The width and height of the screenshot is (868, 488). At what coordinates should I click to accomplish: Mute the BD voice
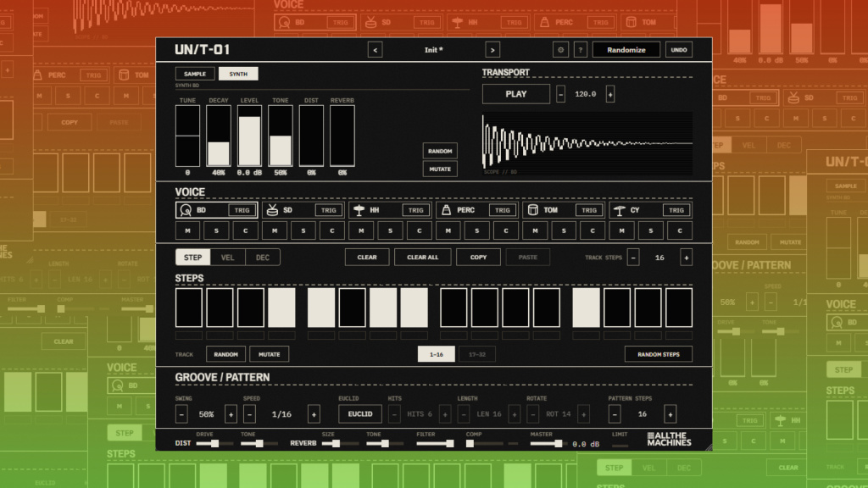pos(187,230)
